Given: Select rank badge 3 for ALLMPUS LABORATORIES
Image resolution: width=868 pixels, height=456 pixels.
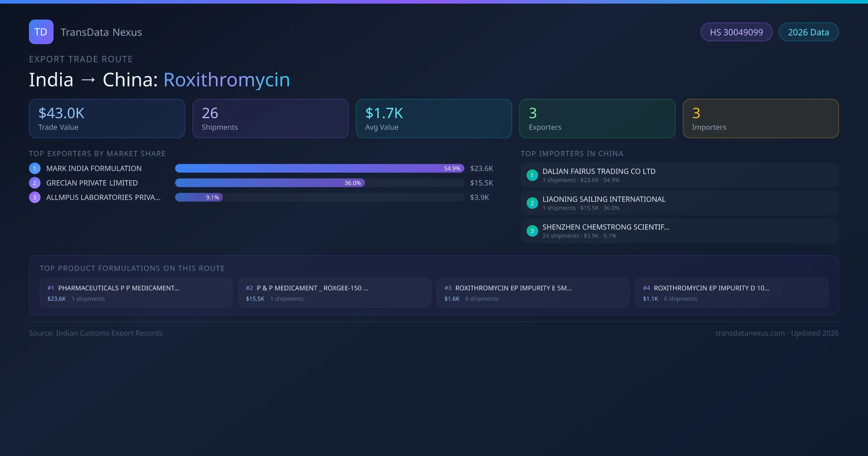Looking at the screenshot, I should [x=34, y=197].
